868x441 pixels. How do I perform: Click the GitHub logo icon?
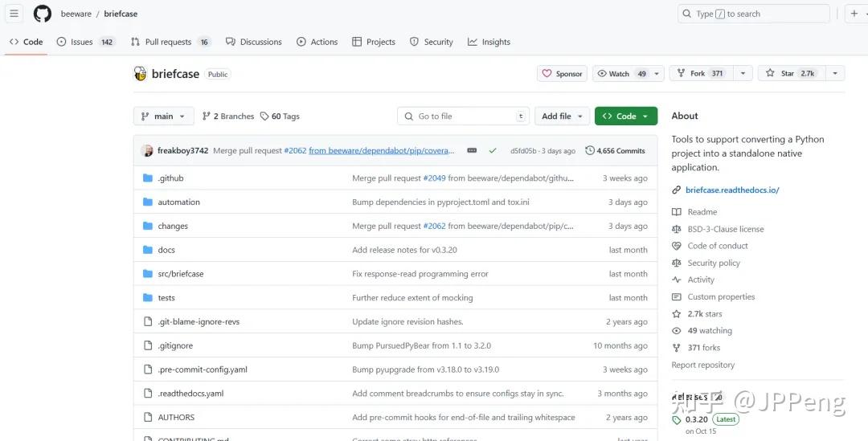[x=43, y=14]
